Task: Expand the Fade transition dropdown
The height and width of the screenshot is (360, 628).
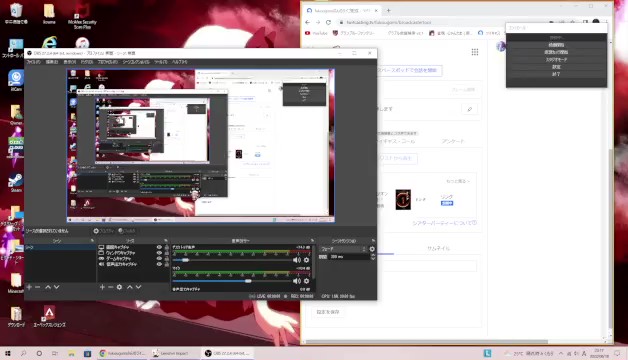Action: tap(343, 249)
